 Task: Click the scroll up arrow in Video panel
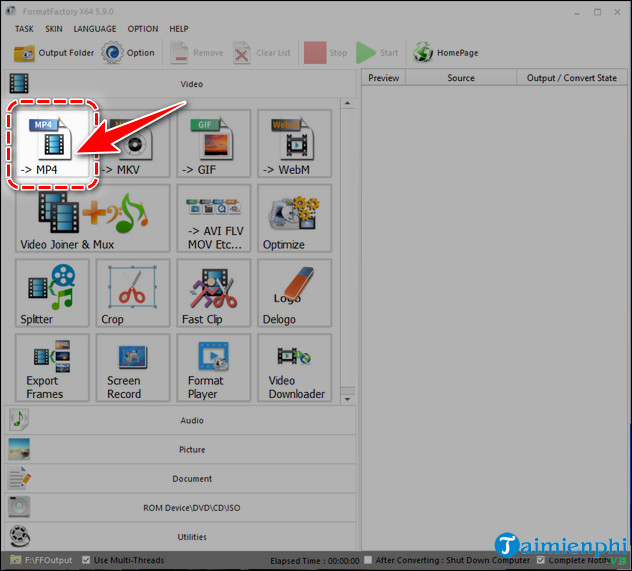coord(347,104)
